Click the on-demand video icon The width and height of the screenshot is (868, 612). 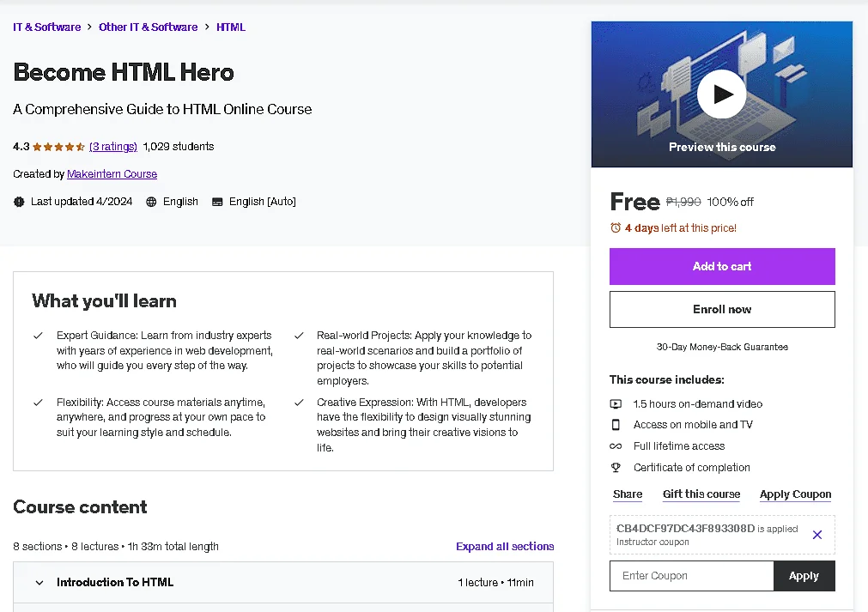coord(616,404)
